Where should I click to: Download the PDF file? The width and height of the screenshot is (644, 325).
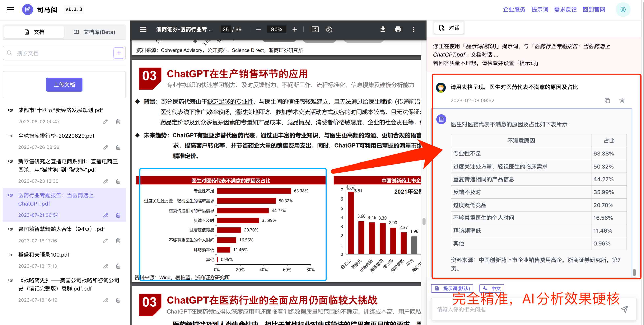coord(383,30)
